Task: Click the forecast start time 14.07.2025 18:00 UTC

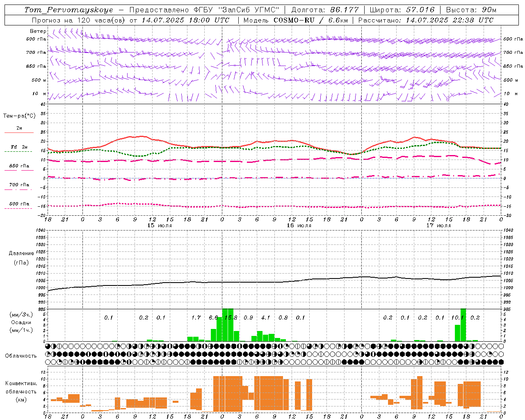Action: 186,20
